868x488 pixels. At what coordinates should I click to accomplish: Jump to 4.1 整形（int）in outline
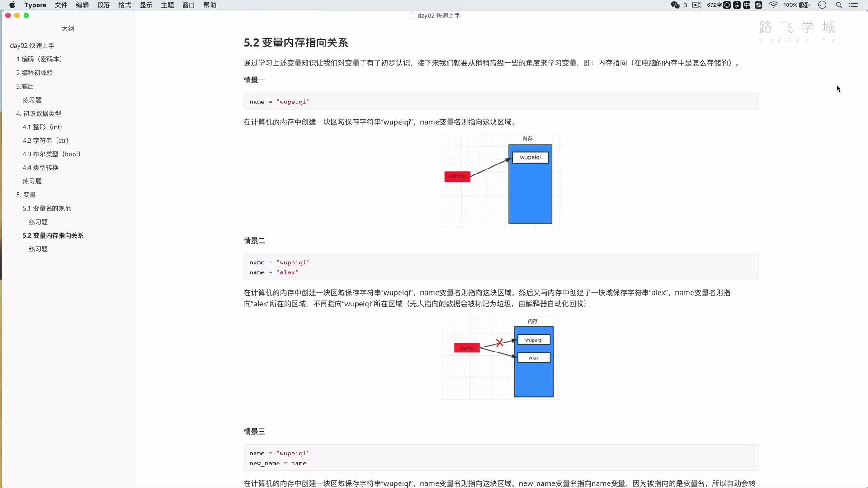point(42,127)
